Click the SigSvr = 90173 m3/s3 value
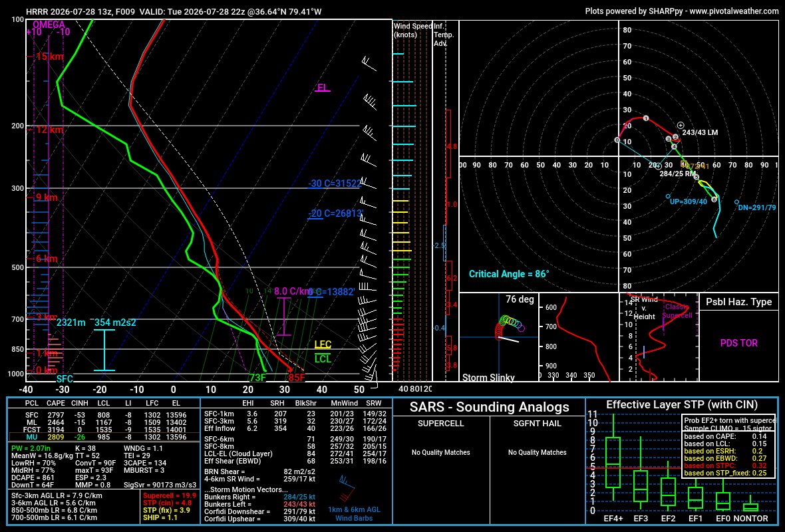This screenshot has width=785, height=532. tap(160, 485)
